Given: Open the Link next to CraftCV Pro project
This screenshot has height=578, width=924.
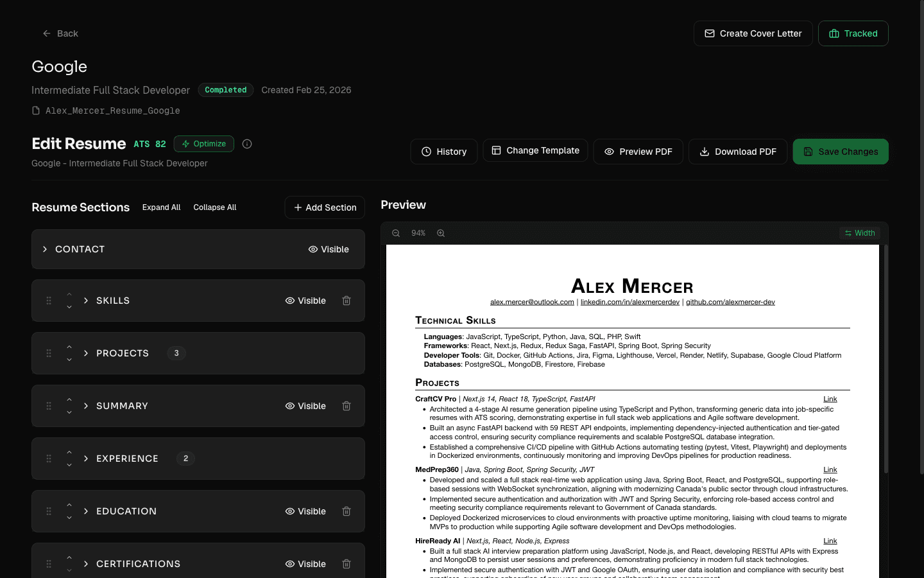Looking at the screenshot, I should (x=830, y=399).
